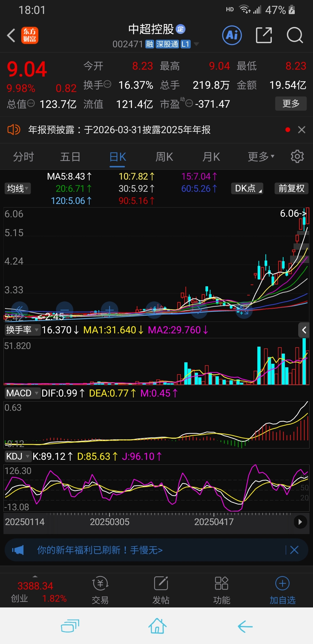Open the stock search
This screenshot has height=644, width=313.
295,35
